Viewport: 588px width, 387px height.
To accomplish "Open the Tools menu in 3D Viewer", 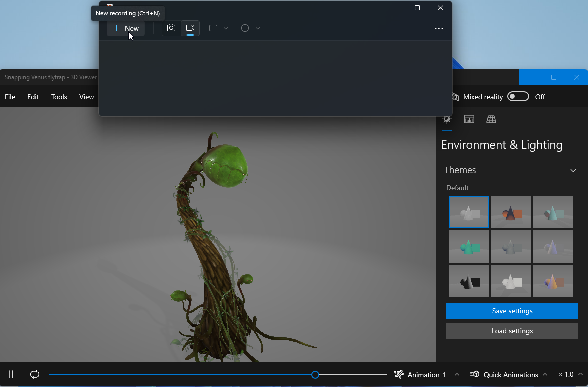I will click(59, 96).
